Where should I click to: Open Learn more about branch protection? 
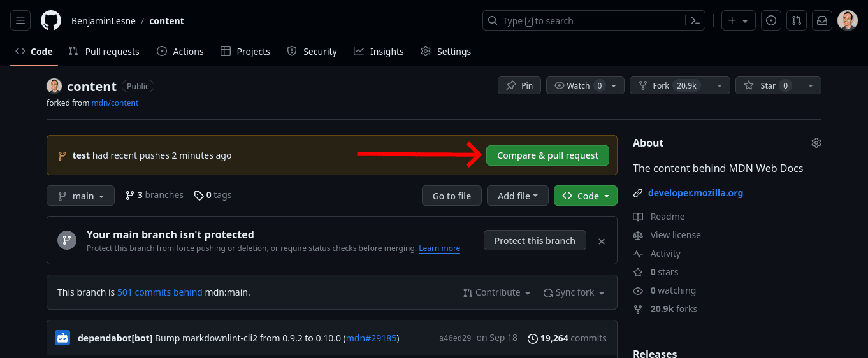point(439,248)
